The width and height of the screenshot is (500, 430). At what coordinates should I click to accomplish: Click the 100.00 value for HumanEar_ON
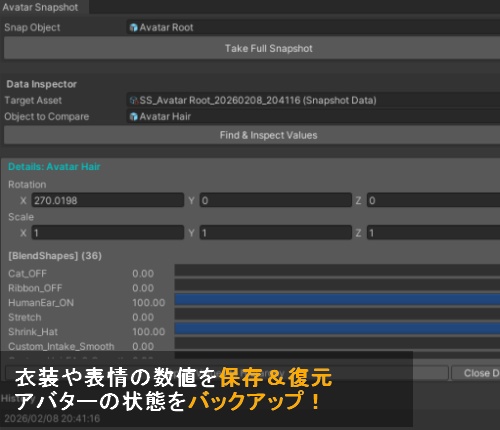pos(149,303)
